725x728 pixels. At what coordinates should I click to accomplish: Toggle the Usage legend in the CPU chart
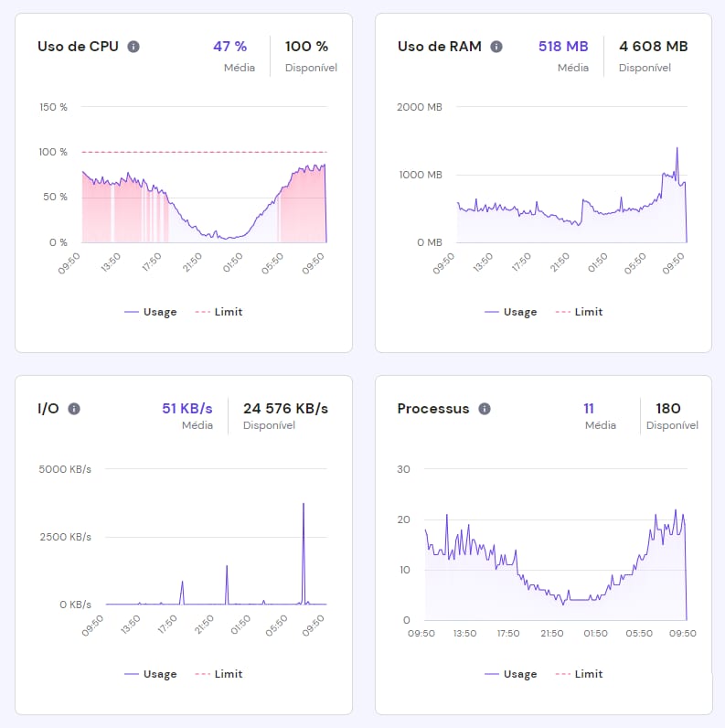click(x=150, y=312)
